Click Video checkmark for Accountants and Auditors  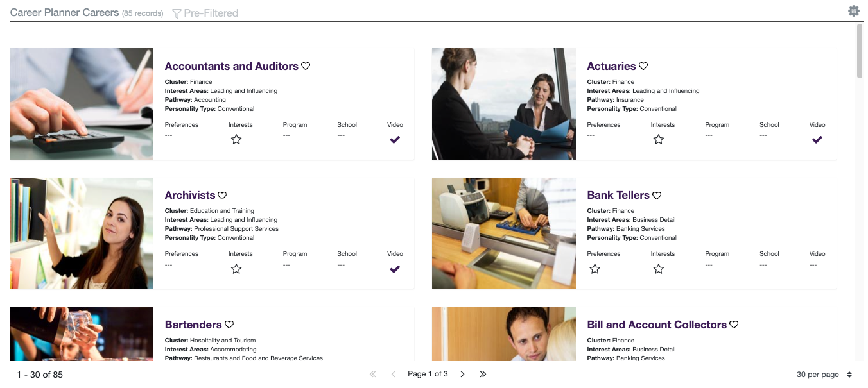(395, 140)
